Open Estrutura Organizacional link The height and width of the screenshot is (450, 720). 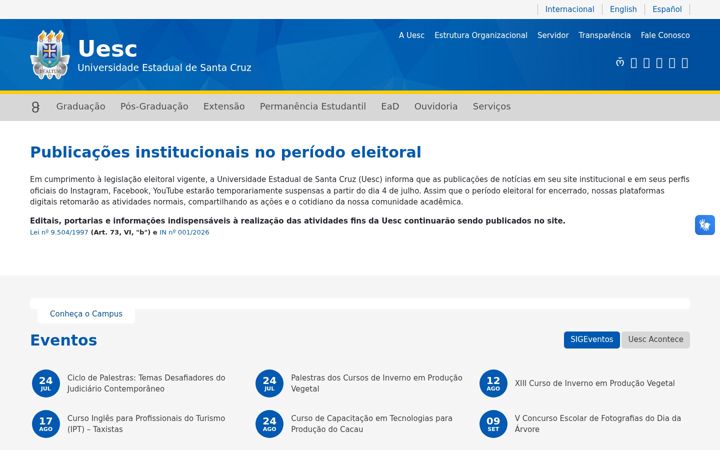(x=481, y=35)
